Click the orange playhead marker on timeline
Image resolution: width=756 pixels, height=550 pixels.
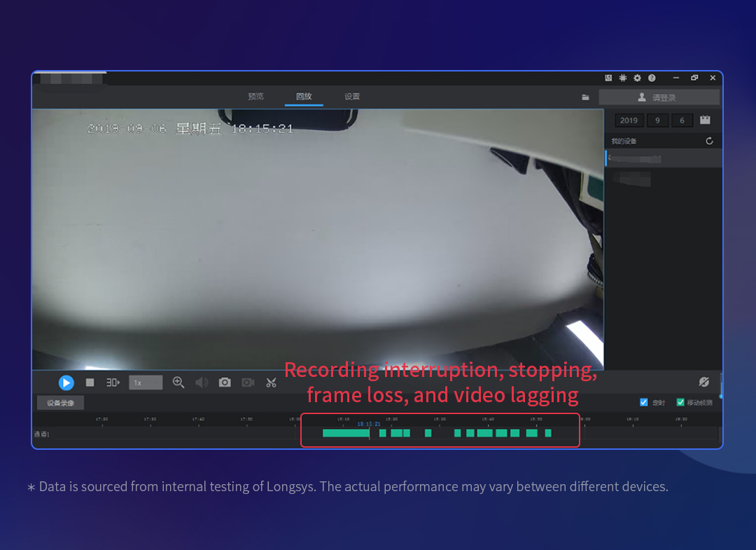point(370,433)
